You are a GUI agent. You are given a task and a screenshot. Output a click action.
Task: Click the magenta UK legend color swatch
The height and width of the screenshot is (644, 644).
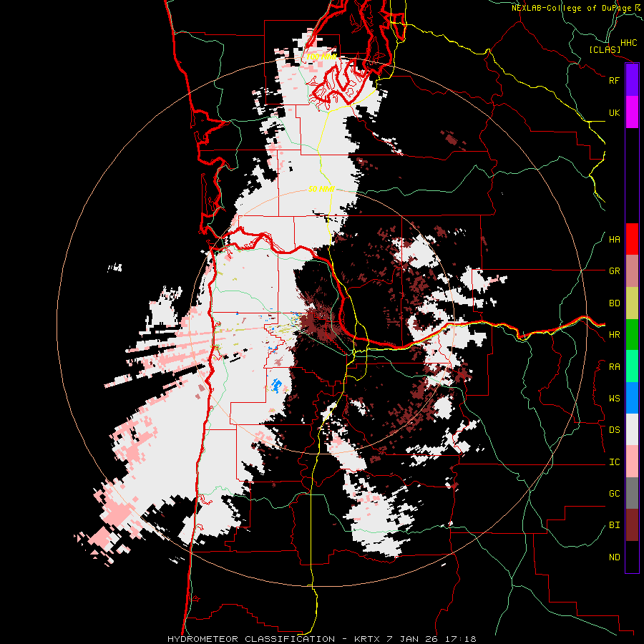point(632,112)
